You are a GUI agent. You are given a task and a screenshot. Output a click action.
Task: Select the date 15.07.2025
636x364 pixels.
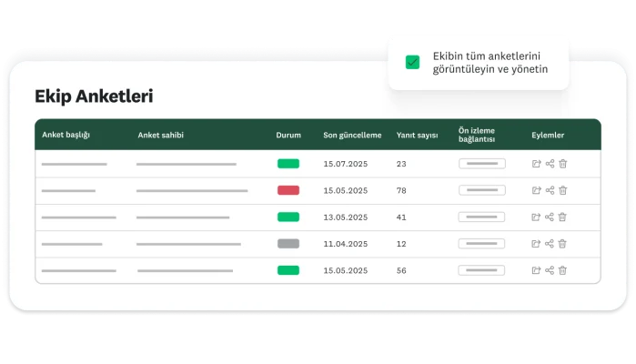tap(346, 164)
